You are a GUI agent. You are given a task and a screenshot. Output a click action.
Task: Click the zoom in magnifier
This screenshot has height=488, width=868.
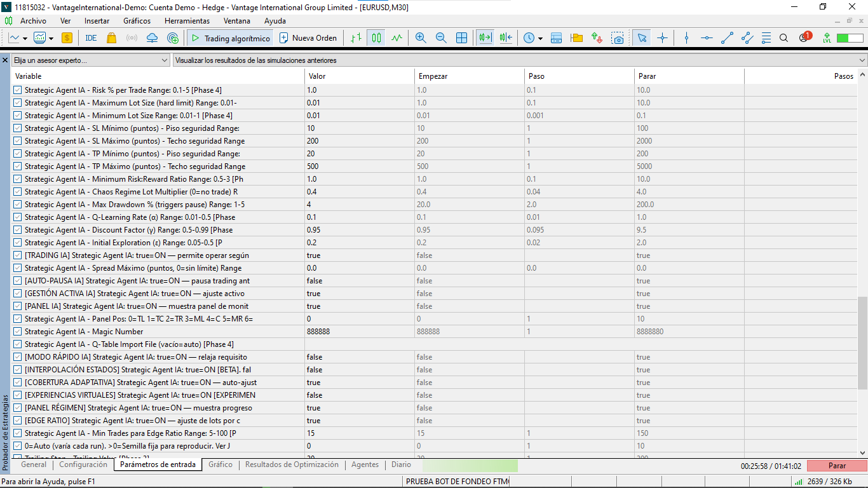point(421,38)
